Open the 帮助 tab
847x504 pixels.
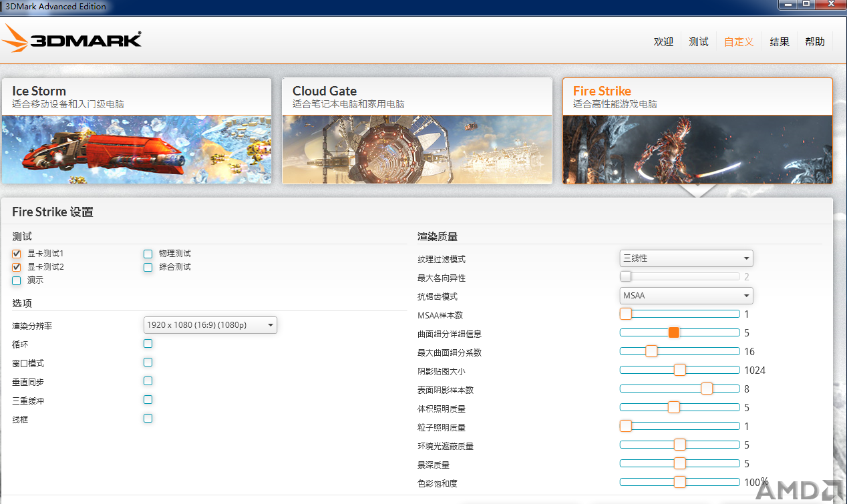[815, 41]
